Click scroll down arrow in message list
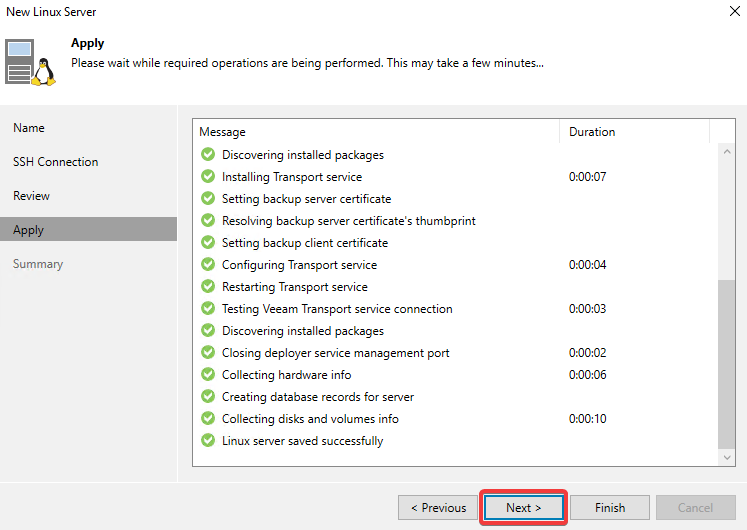 tap(727, 458)
